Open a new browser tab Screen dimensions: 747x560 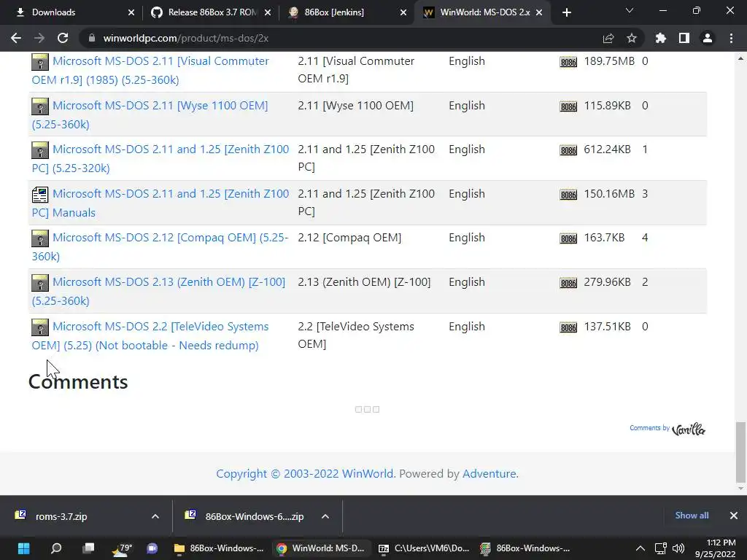point(566,12)
